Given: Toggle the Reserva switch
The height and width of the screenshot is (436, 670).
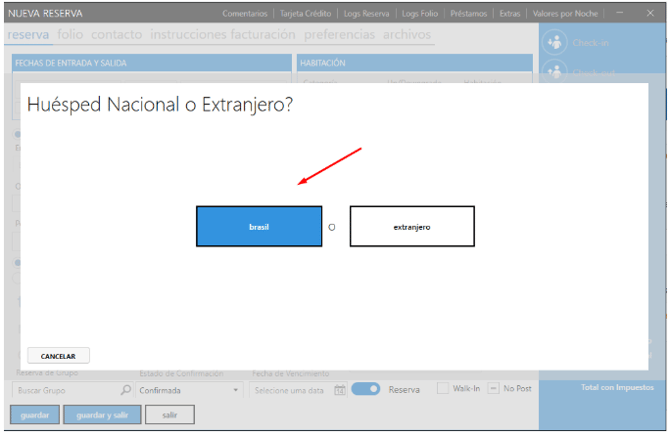Looking at the screenshot, I should pos(365,389).
